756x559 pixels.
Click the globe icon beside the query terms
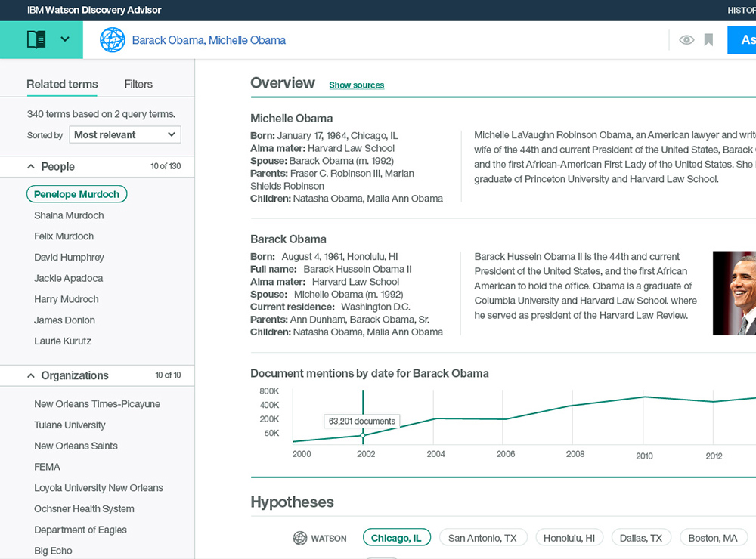112,39
